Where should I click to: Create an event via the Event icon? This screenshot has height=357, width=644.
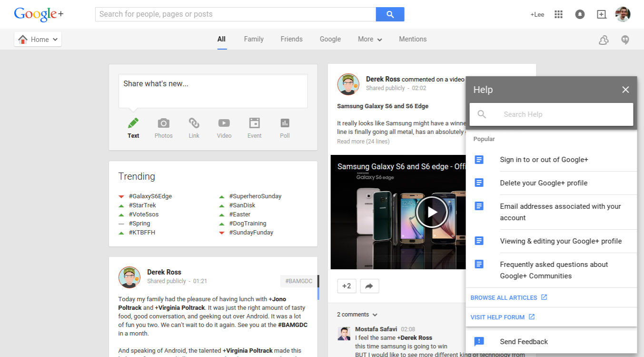[x=254, y=123]
